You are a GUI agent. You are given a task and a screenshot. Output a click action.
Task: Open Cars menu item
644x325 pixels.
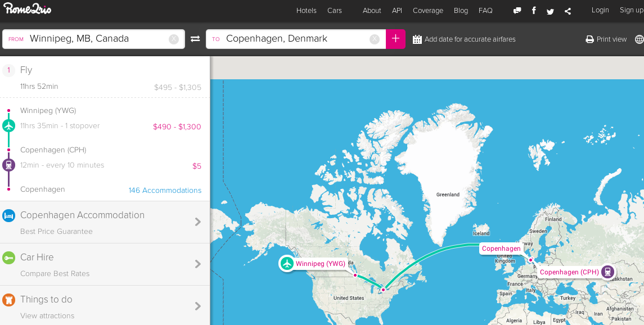pos(334,11)
